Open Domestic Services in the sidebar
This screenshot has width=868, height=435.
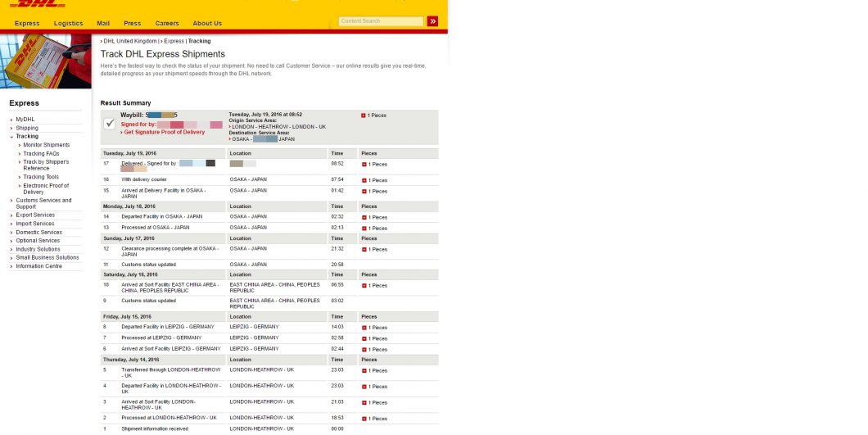pos(38,232)
